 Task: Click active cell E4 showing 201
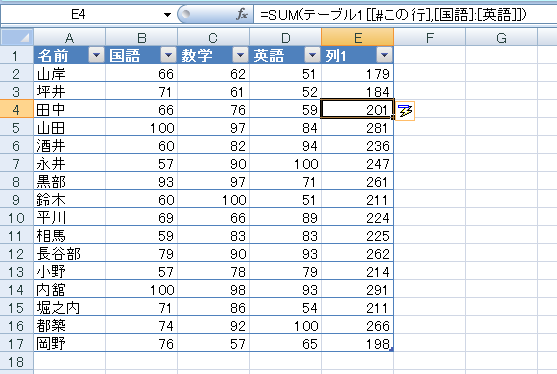pos(357,109)
